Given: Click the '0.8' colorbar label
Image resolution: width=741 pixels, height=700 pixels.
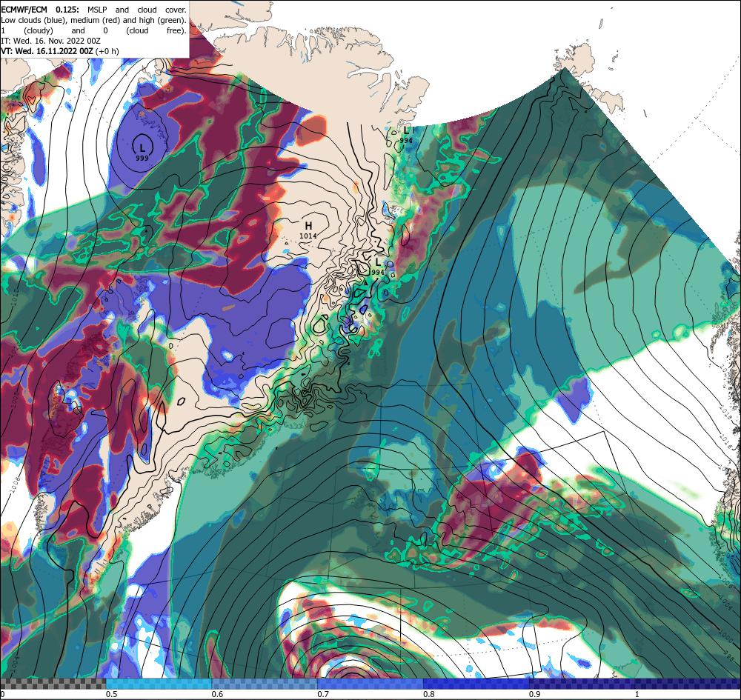Looking at the screenshot, I should coord(429,694).
